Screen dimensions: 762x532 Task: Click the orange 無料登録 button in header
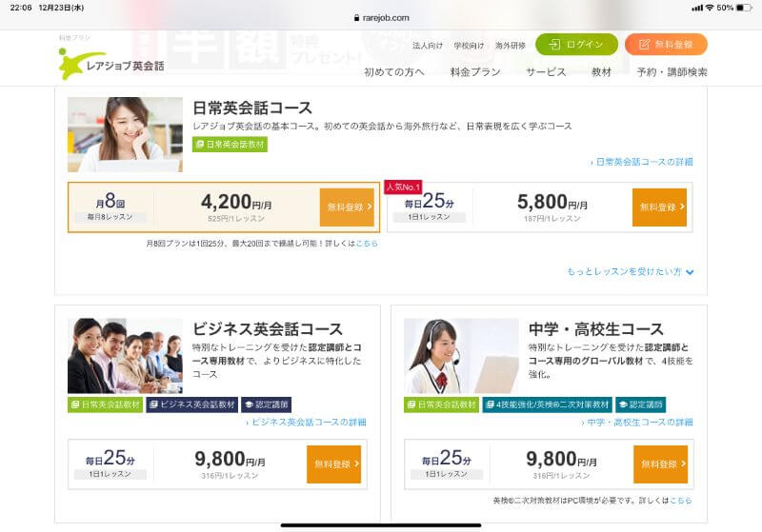[666, 45]
